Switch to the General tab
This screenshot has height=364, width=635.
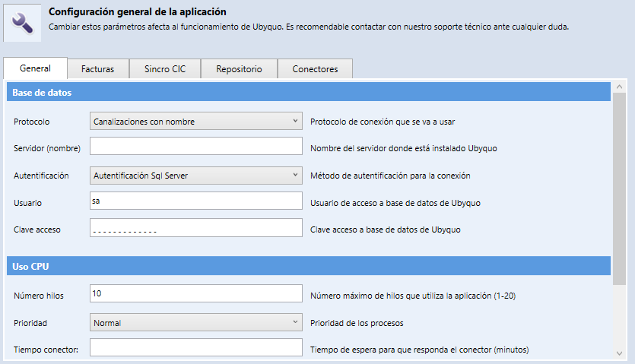coord(35,68)
